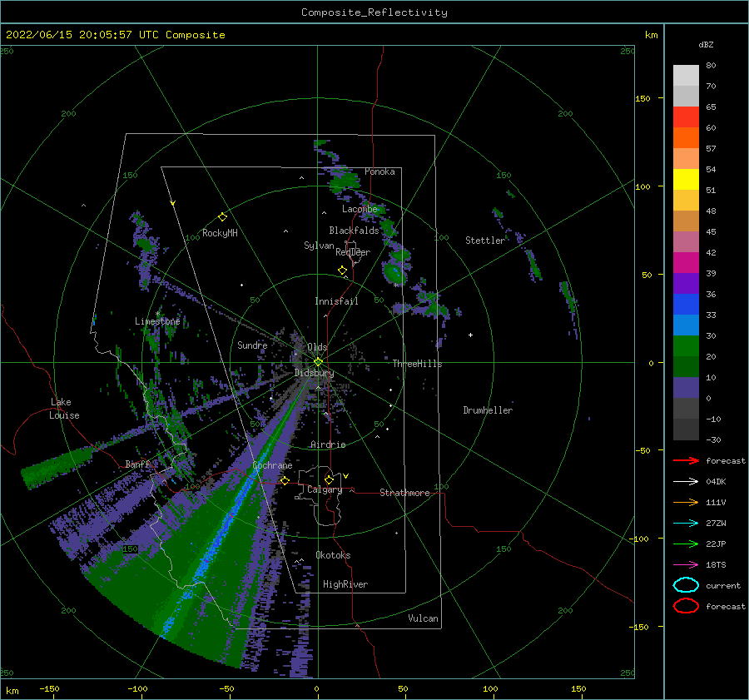The height and width of the screenshot is (700, 749).
Task: Click the 'current' legend label
Action: click(723, 585)
